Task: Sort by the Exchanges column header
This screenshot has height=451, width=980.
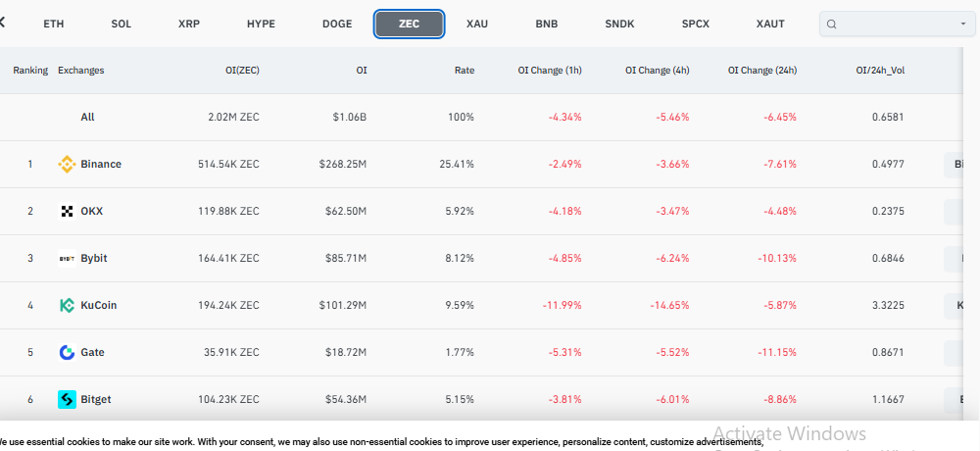Action: (81, 70)
